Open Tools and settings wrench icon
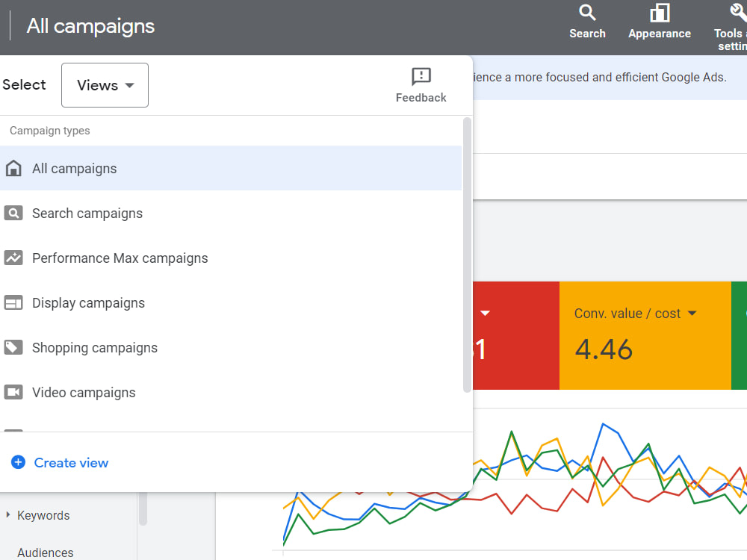Viewport: 747px width, 560px height. coord(739,13)
